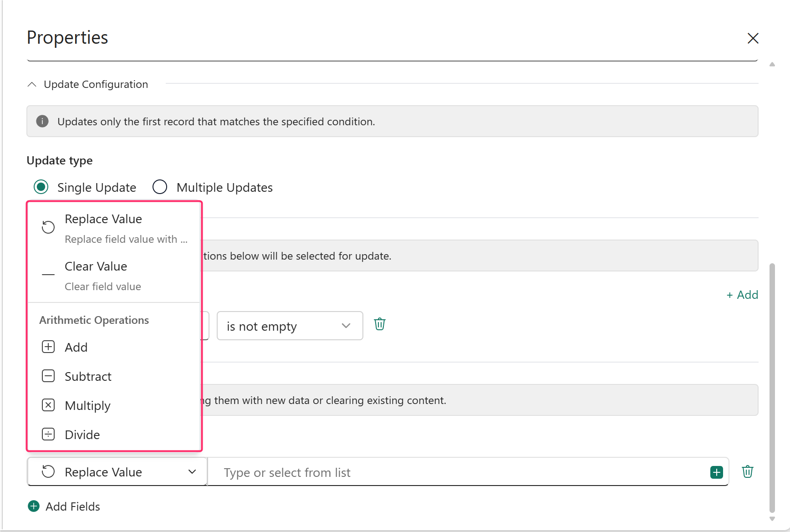Screen dimensions: 790x532
Task: Collapse the Update Configuration section
Action: [x=32, y=84]
